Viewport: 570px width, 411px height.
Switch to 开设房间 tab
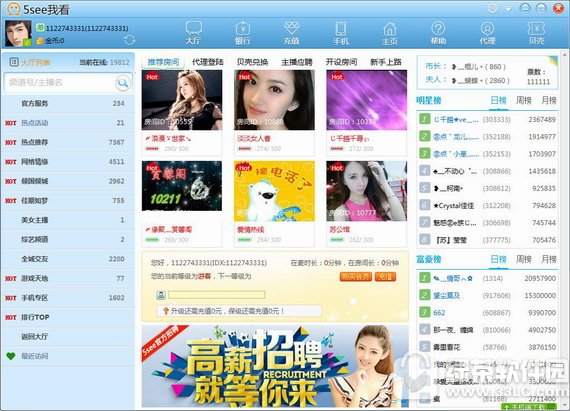pos(341,62)
